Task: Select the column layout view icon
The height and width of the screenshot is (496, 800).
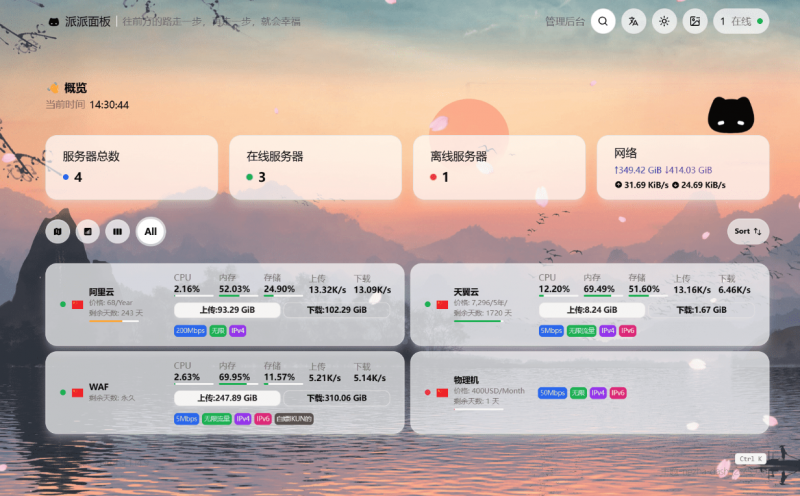Action: 118,232
